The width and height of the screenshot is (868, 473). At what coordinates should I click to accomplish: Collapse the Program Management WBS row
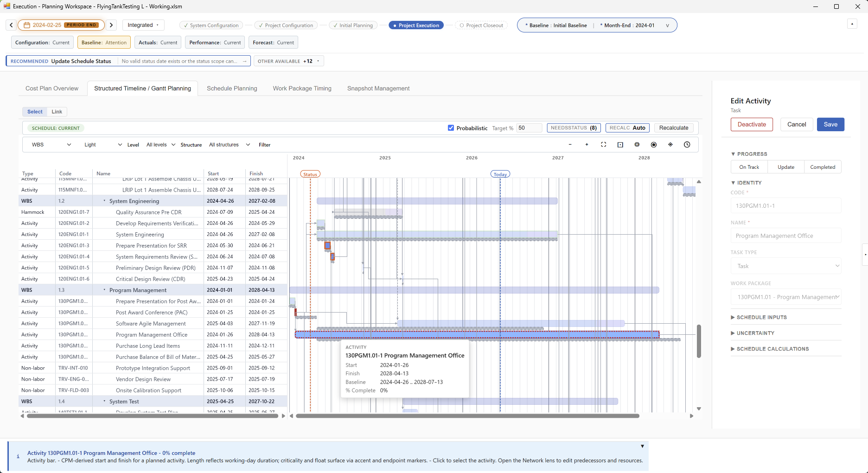(104, 290)
